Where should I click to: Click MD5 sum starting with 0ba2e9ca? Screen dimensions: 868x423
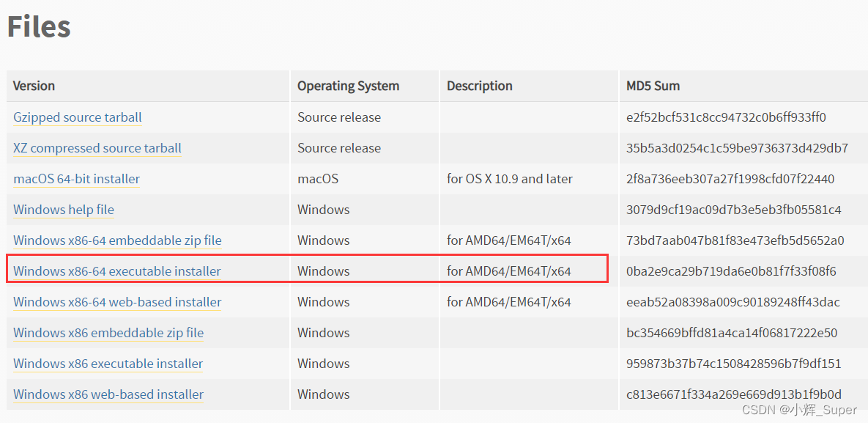[x=731, y=271]
